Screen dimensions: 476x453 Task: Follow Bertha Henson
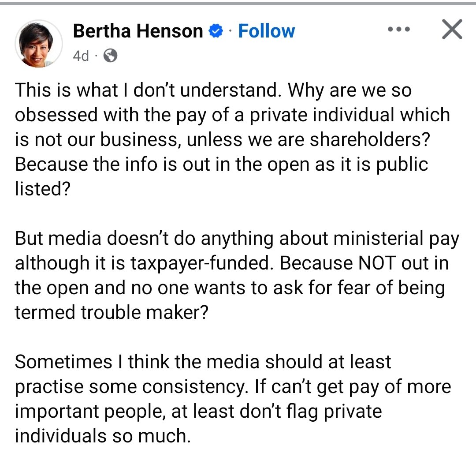266,31
